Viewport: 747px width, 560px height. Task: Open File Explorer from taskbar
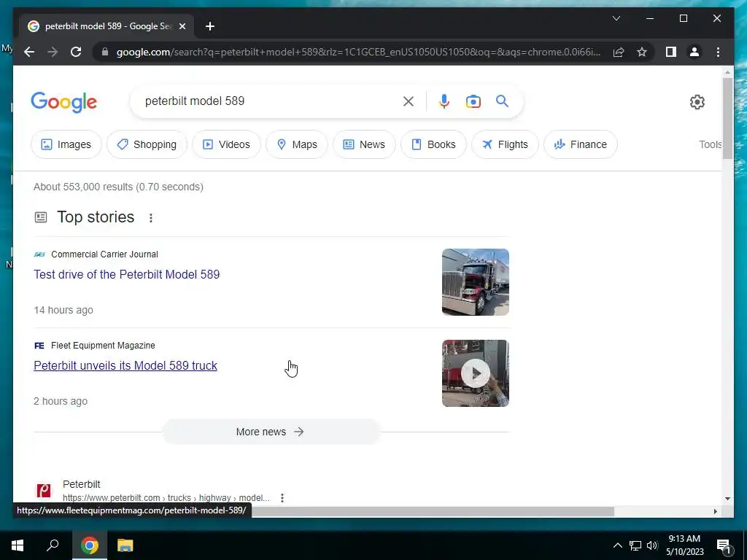click(125, 545)
